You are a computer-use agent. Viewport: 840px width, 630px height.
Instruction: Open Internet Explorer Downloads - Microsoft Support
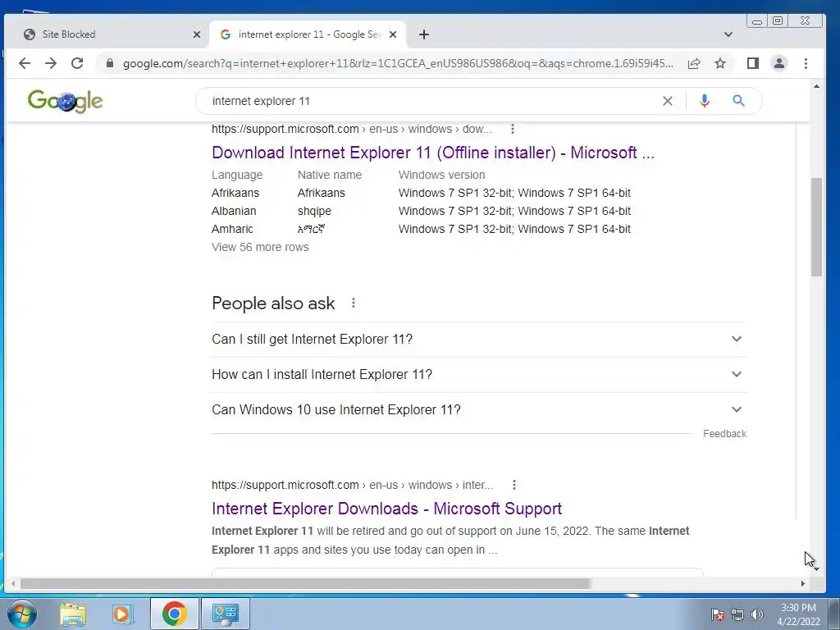click(387, 509)
